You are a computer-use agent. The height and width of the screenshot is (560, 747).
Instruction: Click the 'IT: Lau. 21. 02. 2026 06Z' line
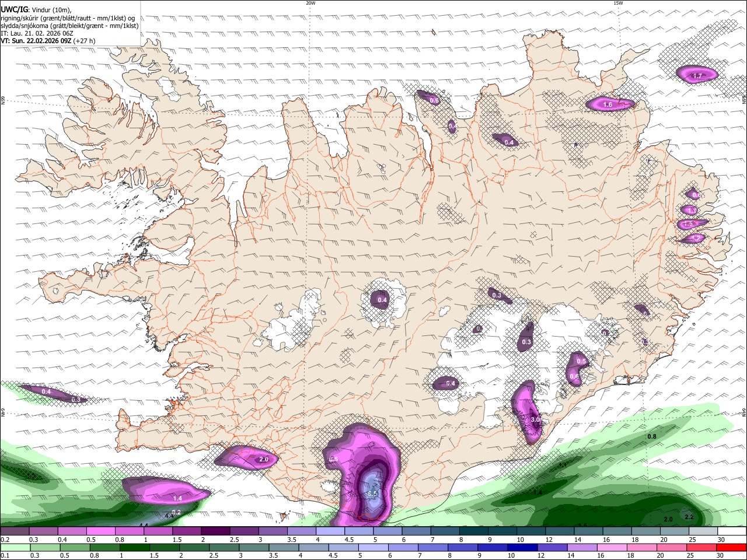click(37, 33)
